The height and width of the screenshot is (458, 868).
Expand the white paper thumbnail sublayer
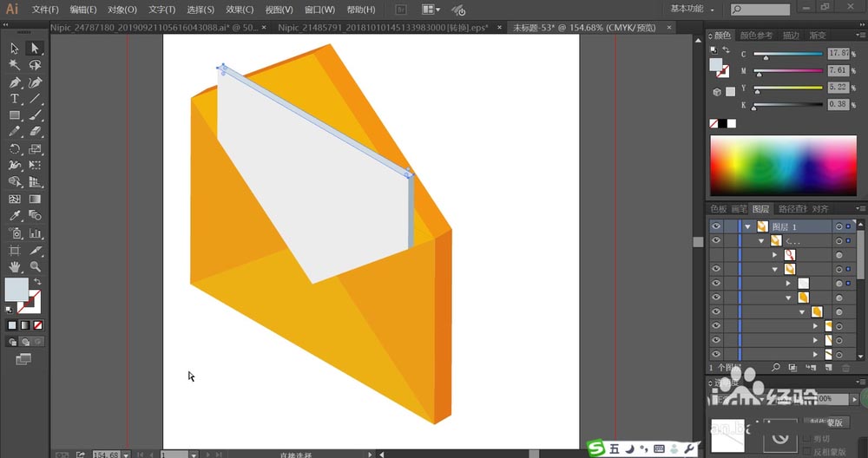pyautogui.click(x=788, y=283)
